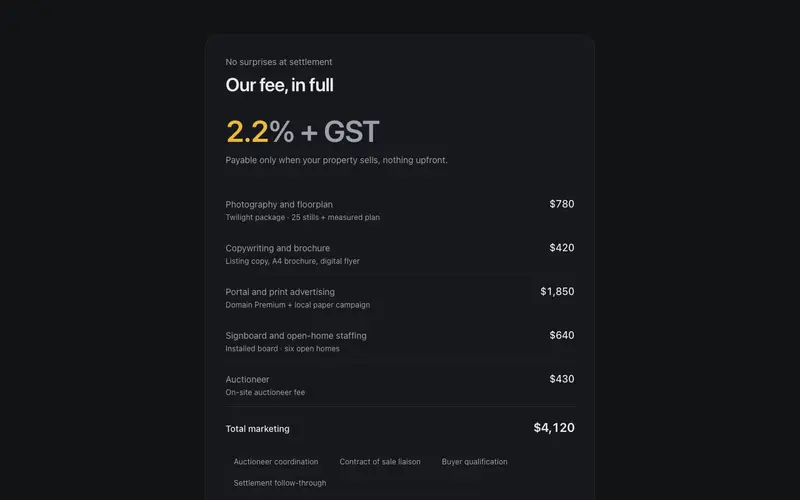800x500 pixels.
Task: Select the Portal and print advertising row
Action: pyautogui.click(x=400, y=298)
